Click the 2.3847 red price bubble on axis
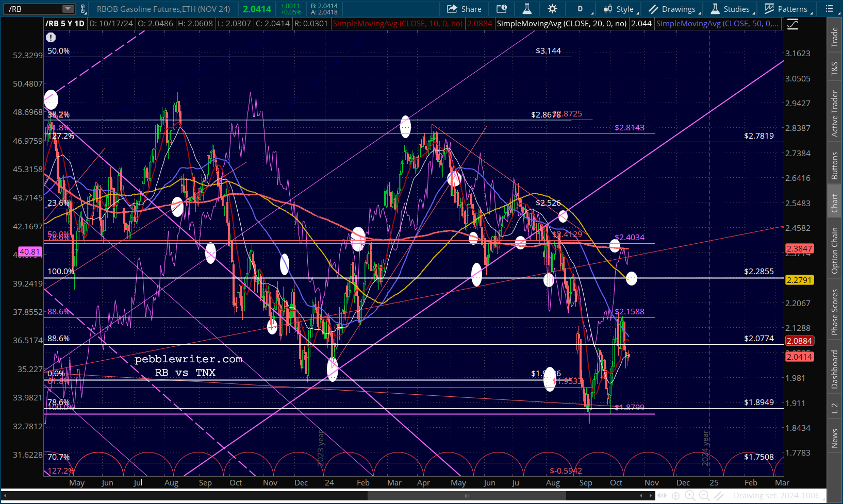 tap(799, 248)
